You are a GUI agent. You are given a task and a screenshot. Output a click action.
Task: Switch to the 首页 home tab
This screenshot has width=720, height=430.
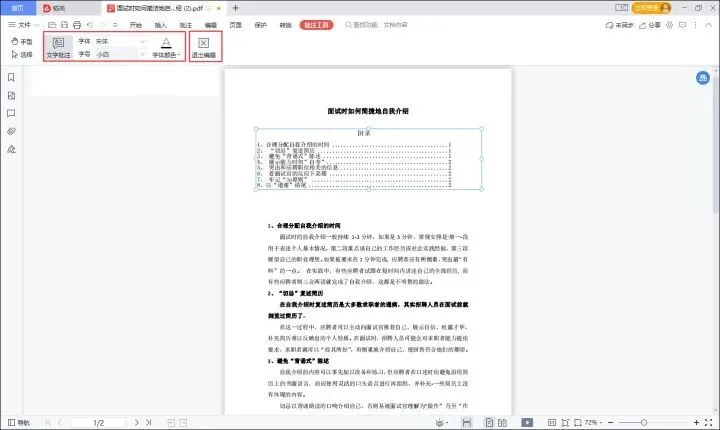[x=17, y=8]
